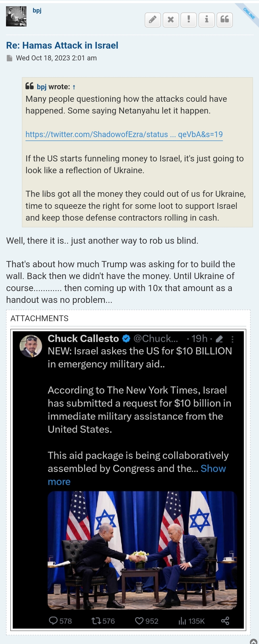Click the edit post pencil icon

(x=153, y=19)
